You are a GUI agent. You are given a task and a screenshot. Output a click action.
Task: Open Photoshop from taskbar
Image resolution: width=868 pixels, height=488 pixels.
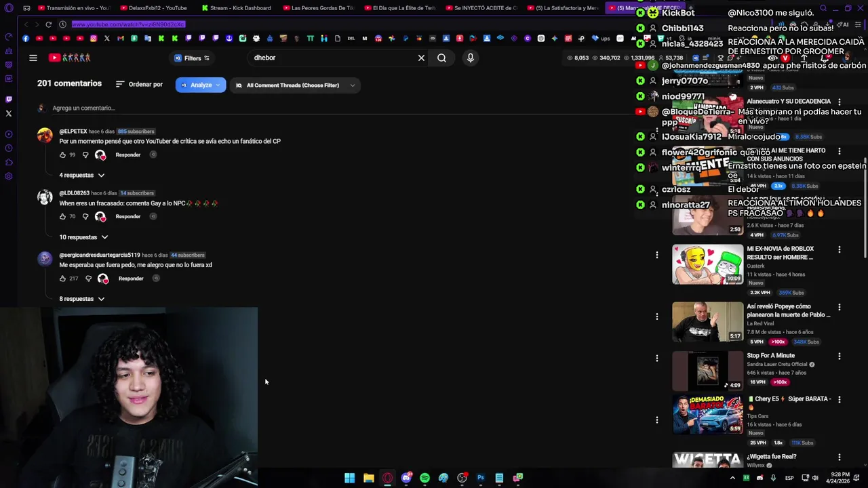point(481,478)
